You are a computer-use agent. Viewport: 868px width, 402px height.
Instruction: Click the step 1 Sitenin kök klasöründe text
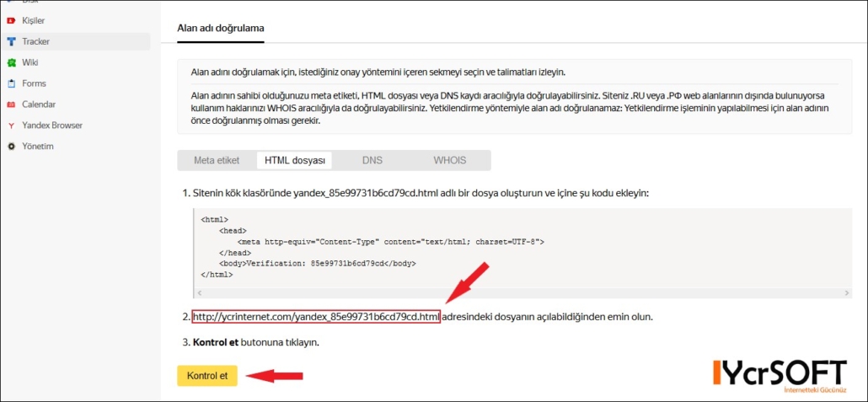421,194
